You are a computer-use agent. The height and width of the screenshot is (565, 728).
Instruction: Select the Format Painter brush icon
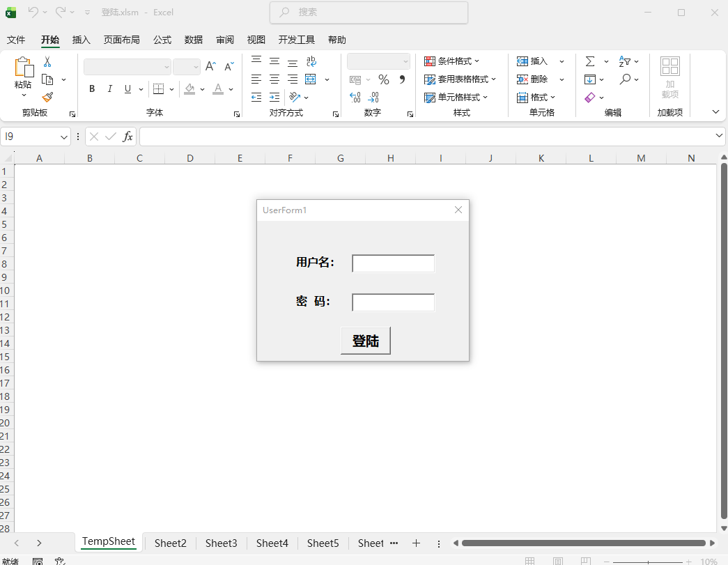click(47, 98)
